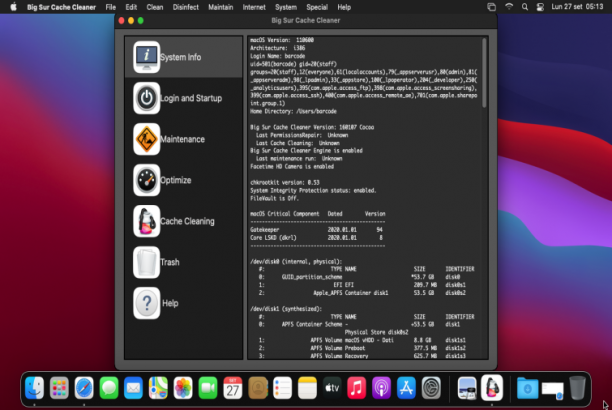
Task: Click the date and time display
Action: 577,7
